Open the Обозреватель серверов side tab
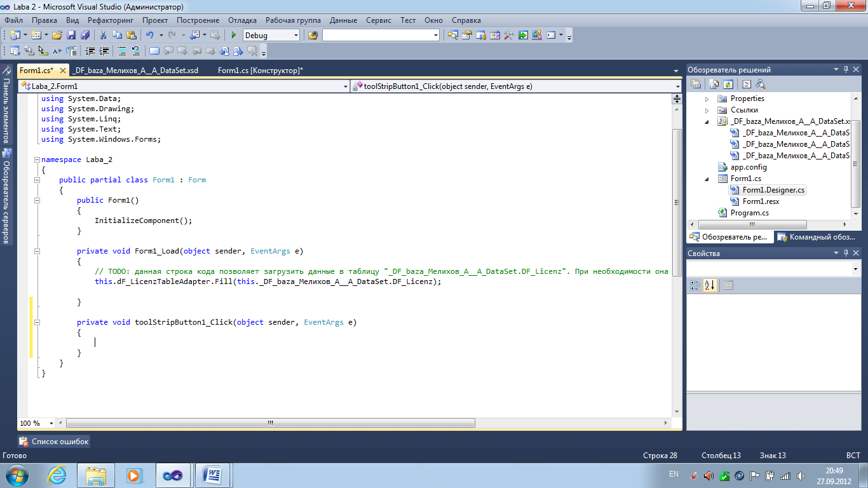868x488 pixels. [6, 196]
